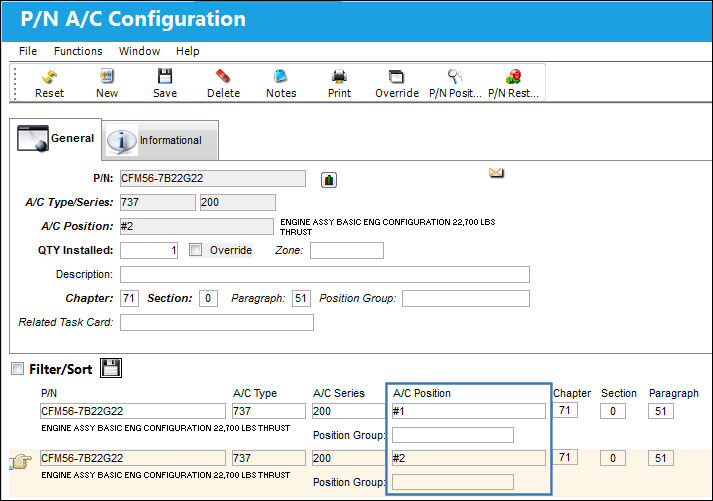
Task: Switch to the Informational tab
Action: [161, 140]
